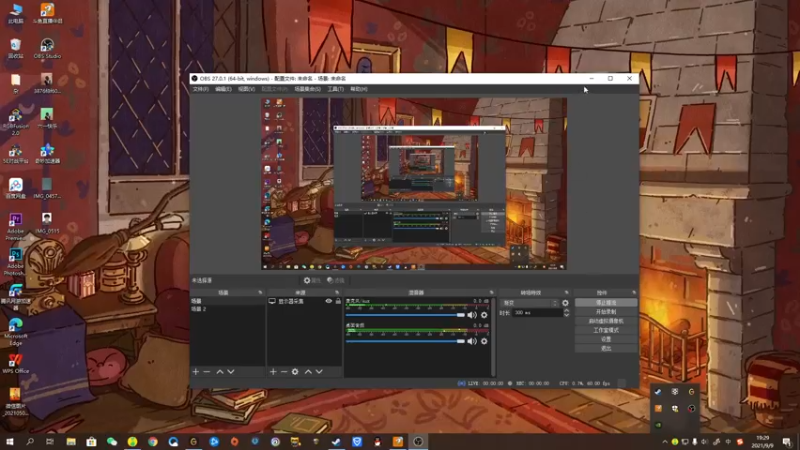Open settings gear for 麦克风/Aux audio channel
The height and width of the screenshot is (450, 800).
pyautogui.click(x=484, y=315)
